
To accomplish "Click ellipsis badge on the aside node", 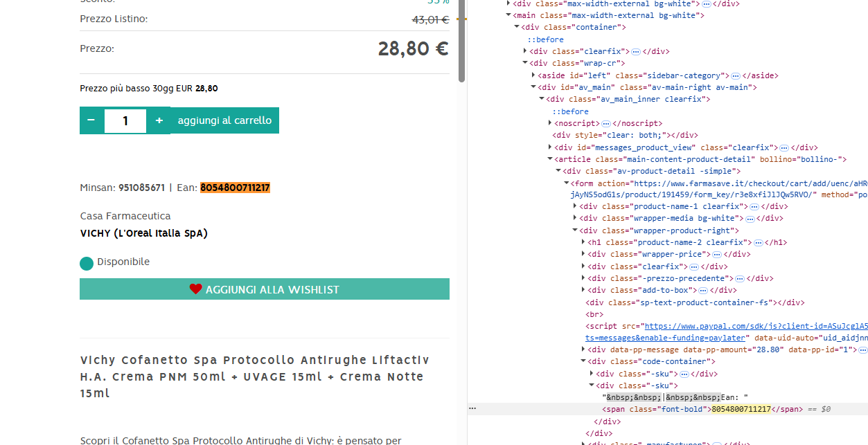I will tap(736, 75).
